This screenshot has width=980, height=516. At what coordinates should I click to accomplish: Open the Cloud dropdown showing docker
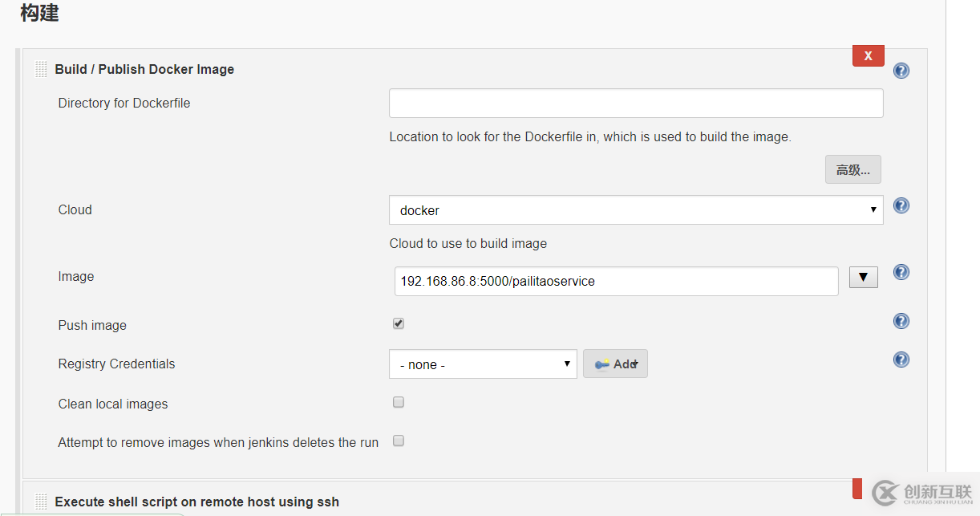tap(635, 210)
